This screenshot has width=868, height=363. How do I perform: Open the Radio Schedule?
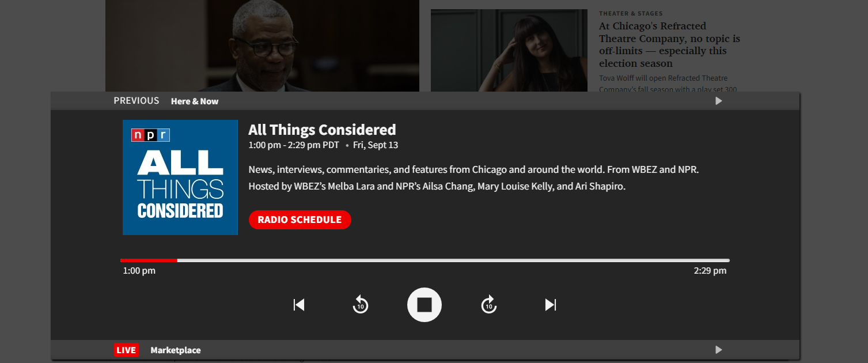click(300, 220)
